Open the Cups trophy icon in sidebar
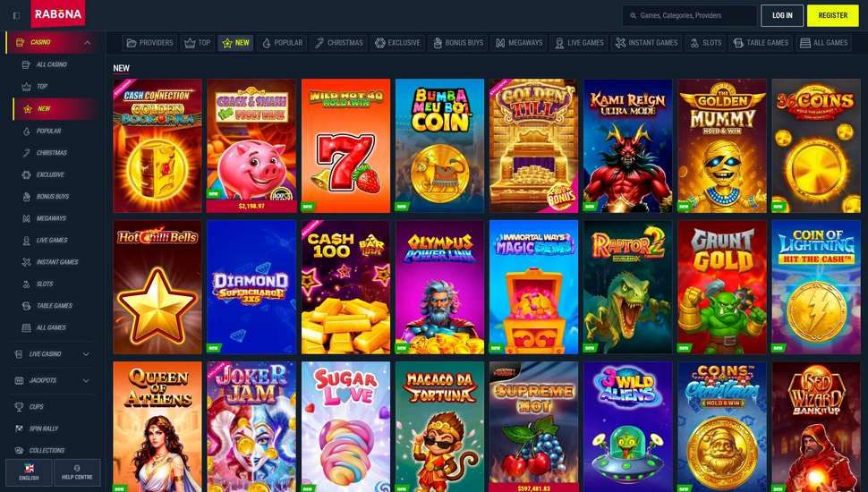Image resolution: width=868 pixels, height=492 pixels. [19, 407]
